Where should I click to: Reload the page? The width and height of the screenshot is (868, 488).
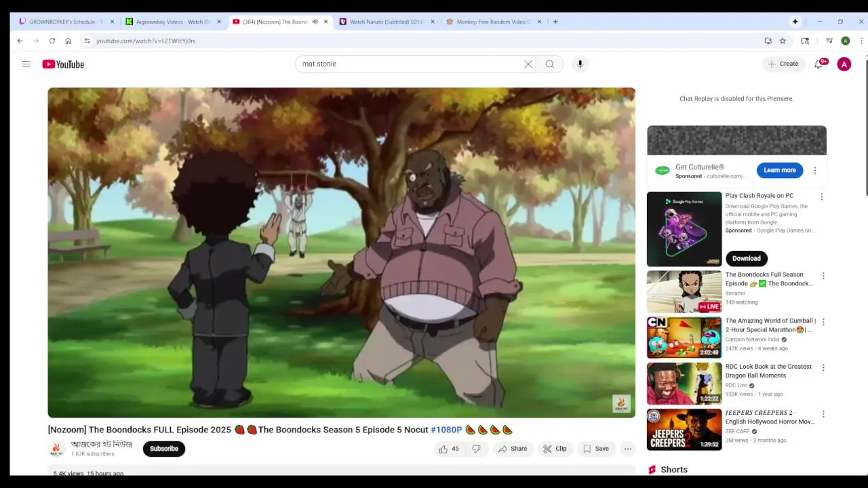click(52, 41)
